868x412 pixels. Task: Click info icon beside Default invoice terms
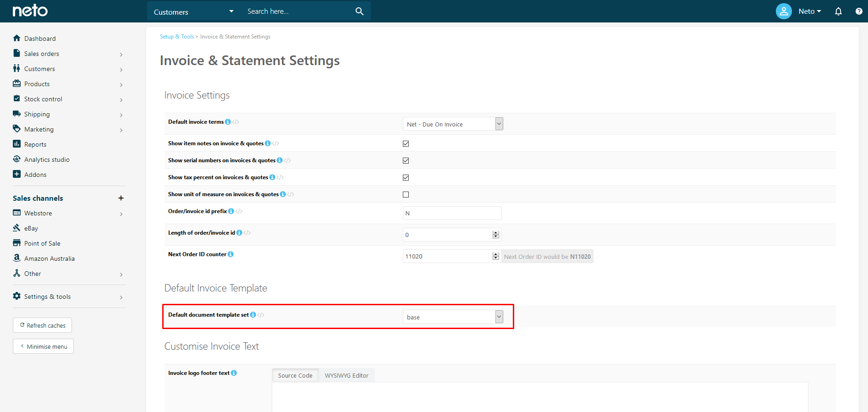coord(228,122)
